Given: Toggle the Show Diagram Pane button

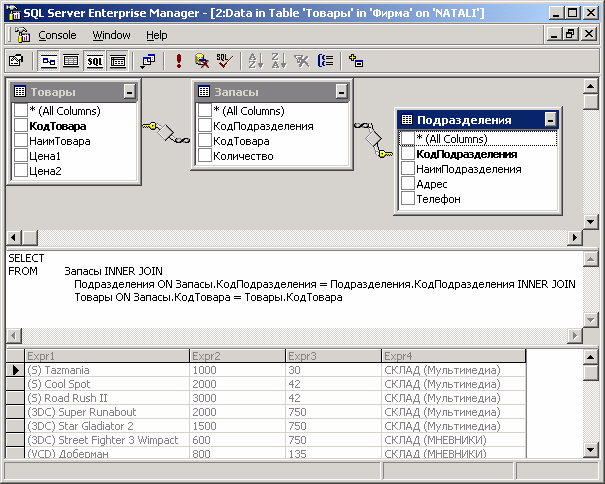Looking at the screenshot, I should pyautogui.click(x=49, y=61).
